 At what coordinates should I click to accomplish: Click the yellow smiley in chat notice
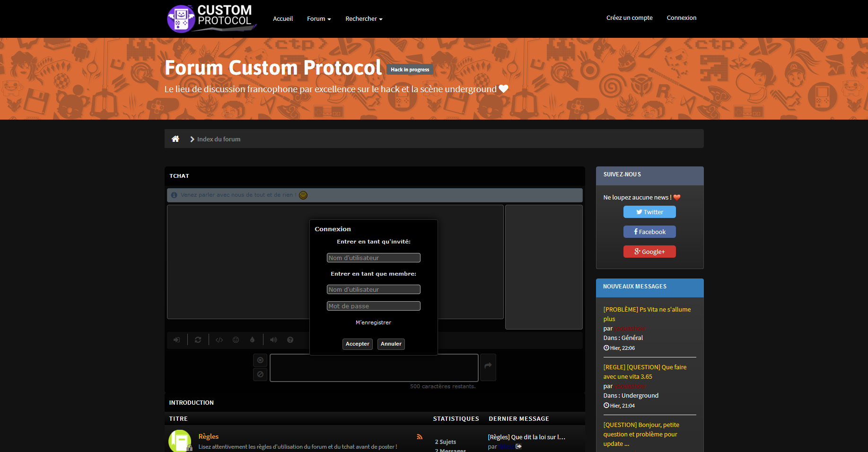[x=303, y=195]
